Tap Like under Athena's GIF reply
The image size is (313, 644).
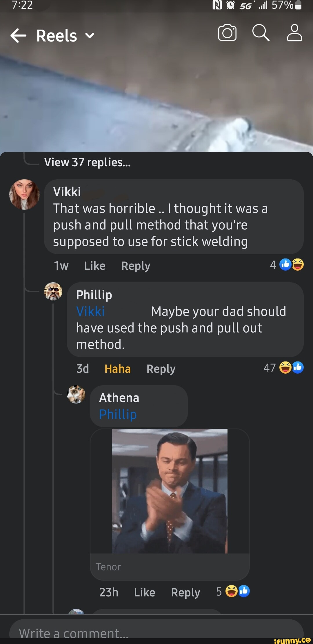coord(145,592)
